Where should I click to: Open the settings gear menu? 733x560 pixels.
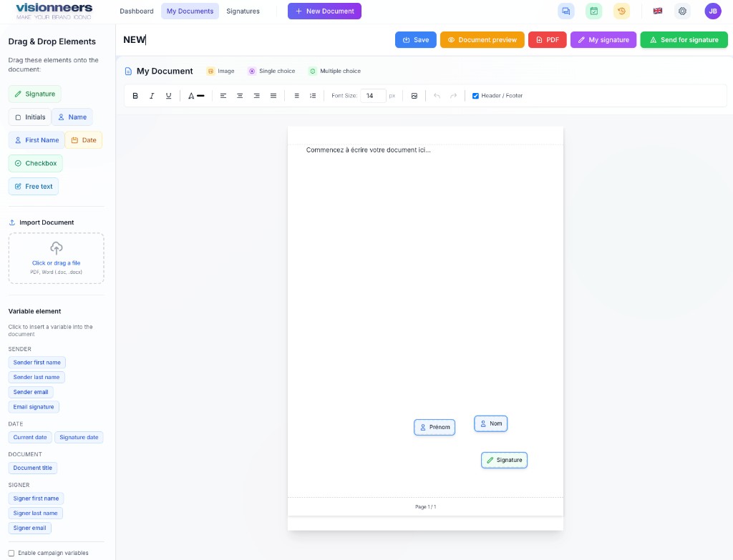point(682,11)
